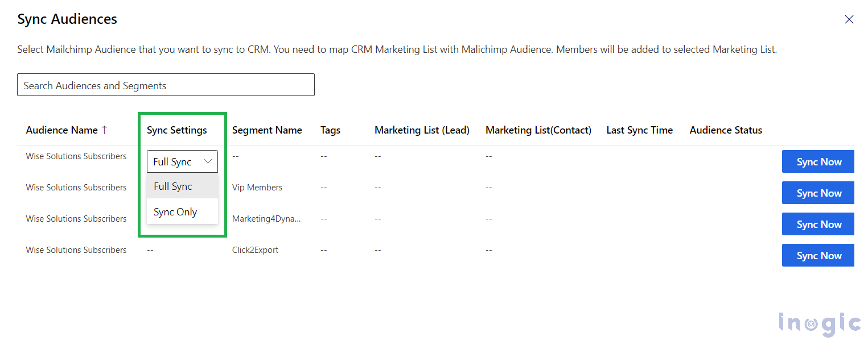Click Sync Now for the Vip Members segment
This screenshot has width=868, height=345.
click(818, 193)
